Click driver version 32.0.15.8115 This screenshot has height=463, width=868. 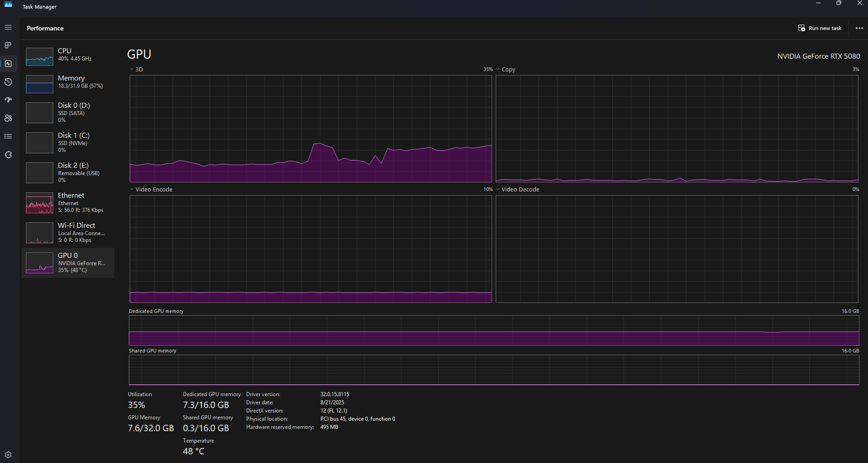(x=335, y=394)
